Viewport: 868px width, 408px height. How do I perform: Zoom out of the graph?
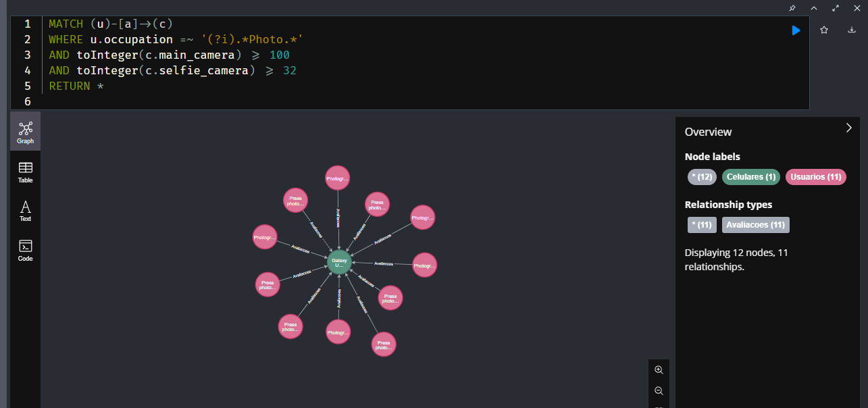click(659, 390)
